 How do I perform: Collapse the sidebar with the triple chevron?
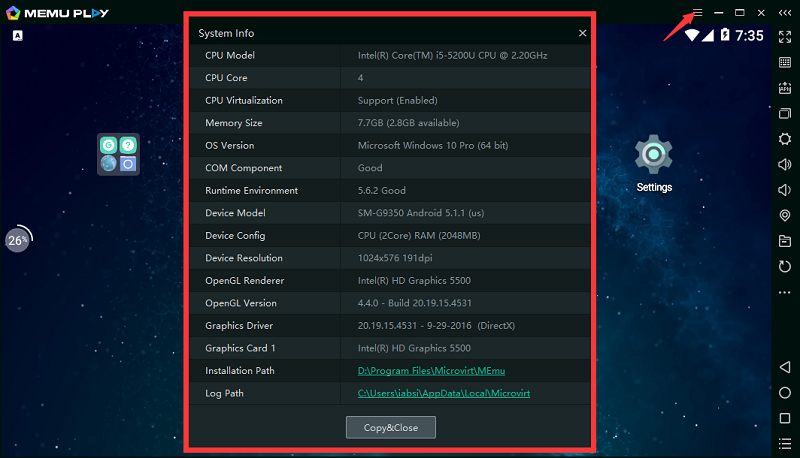(785, 12)
